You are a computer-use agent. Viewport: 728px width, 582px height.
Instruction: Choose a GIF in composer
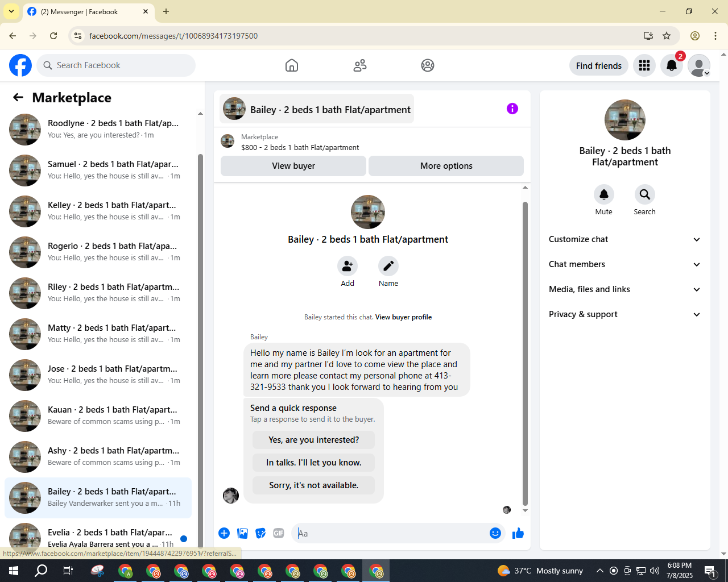tap(279, 533)
